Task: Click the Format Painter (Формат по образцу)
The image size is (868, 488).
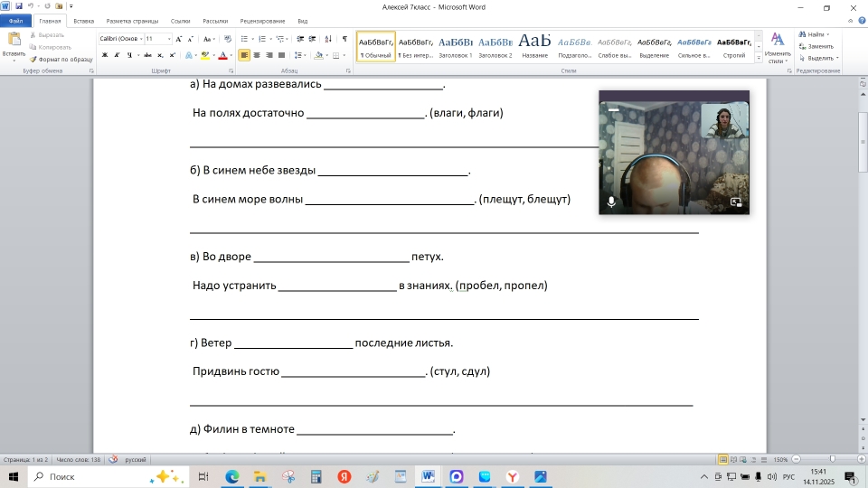Action: (64, 59)
